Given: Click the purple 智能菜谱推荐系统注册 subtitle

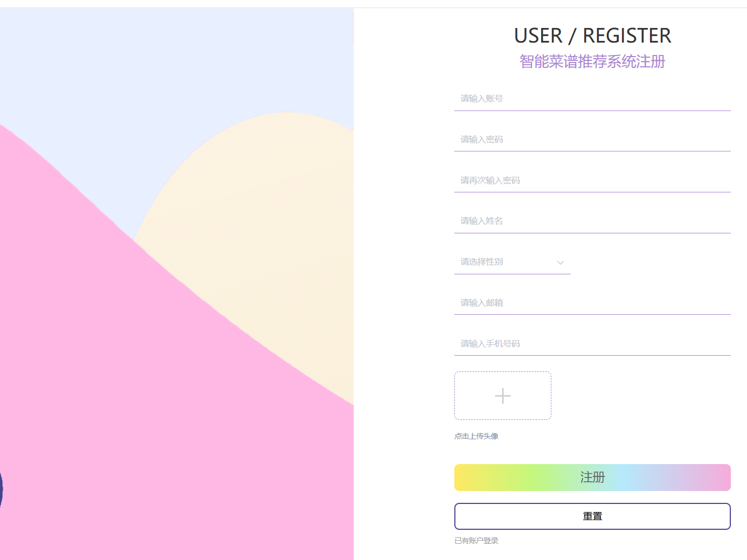Looking at the screenshot, I should [592, 61].
